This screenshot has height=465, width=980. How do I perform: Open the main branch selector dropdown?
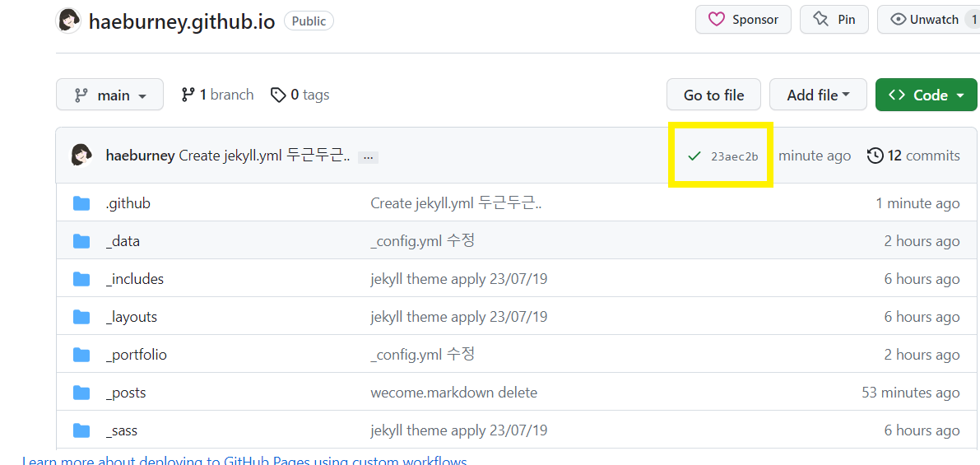click(110, 95)
